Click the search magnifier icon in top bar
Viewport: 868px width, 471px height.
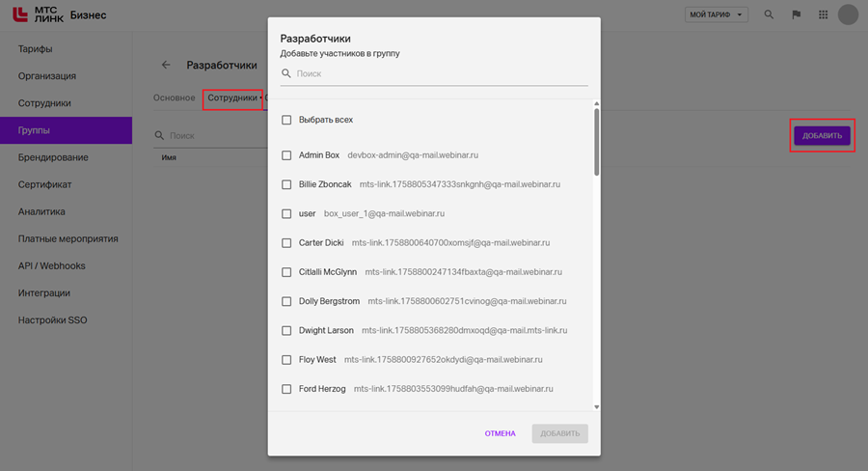(769, 14)
